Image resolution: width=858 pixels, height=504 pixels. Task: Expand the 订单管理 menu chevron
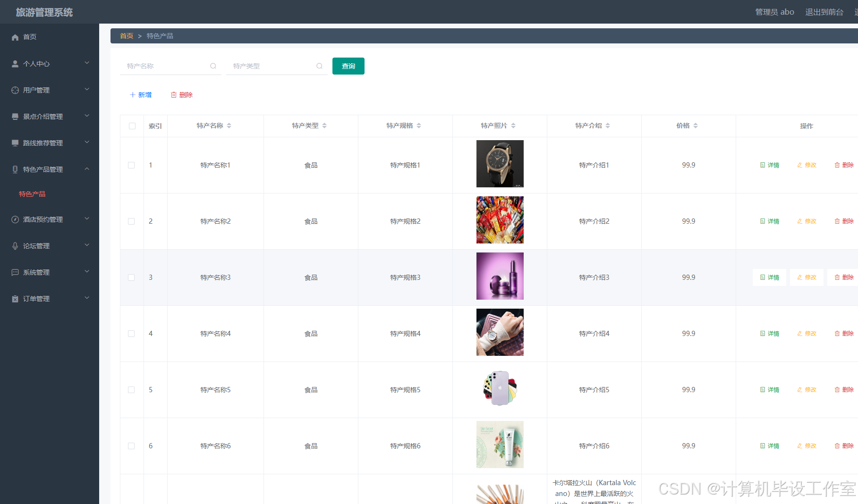(x=87, y=298)
